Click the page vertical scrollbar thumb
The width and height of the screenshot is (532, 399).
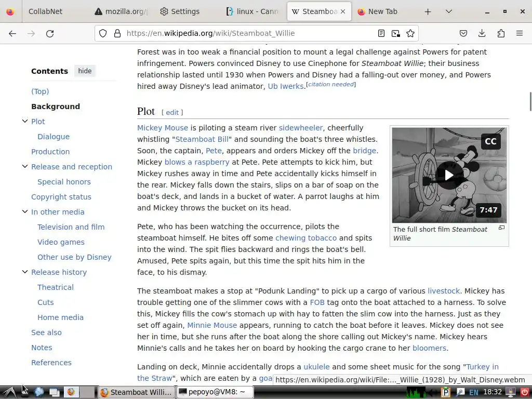point(530,101)
